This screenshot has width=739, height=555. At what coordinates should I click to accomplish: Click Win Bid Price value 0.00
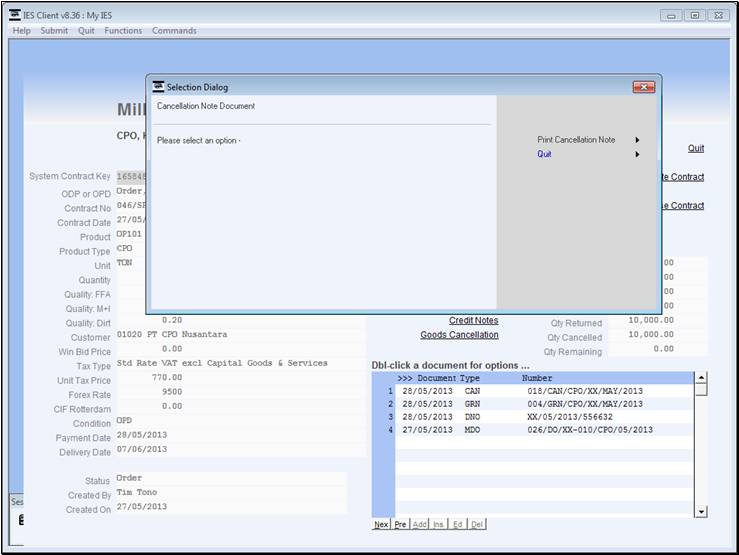pyautogui.click(x=172, y=349)
